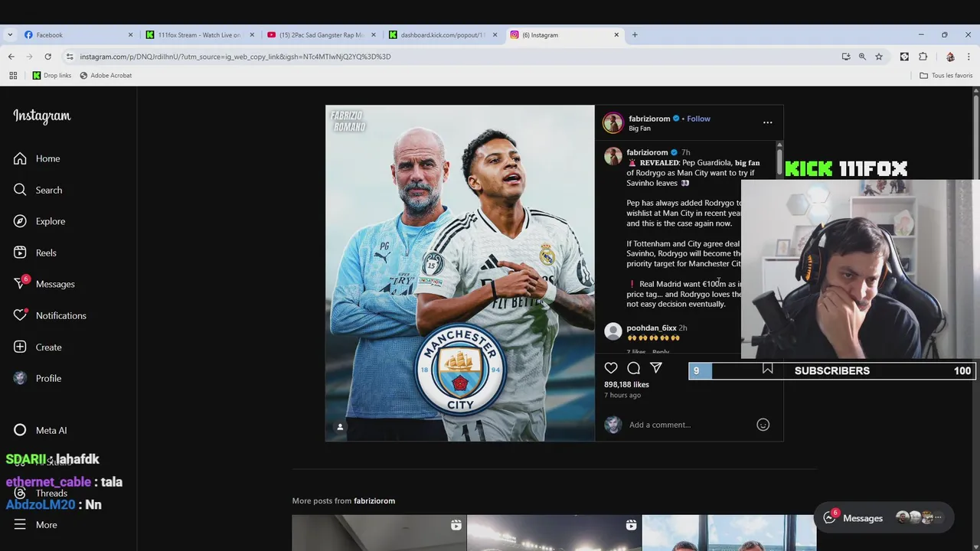This screenshot has width=980, height=551.
Task: Like the post with the heart icon
Action: point(611,368)
